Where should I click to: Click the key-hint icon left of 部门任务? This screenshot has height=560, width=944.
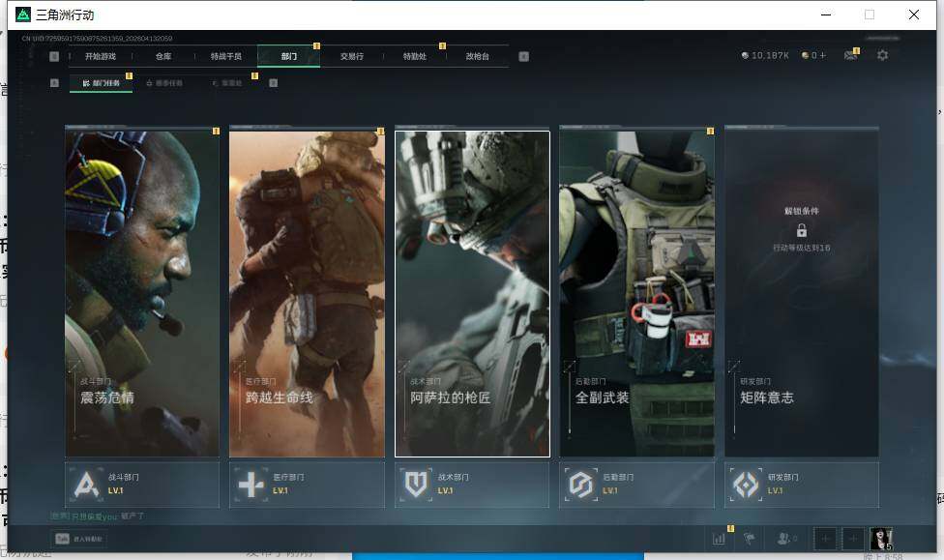(54, 83)
